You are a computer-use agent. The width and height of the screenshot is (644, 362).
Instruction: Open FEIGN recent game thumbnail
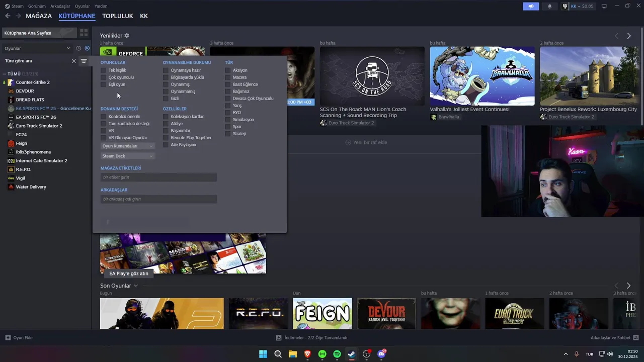pos(323,314)
